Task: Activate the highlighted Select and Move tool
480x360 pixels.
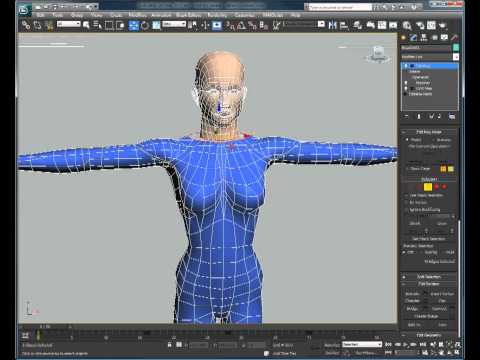Action: (134, 25)
